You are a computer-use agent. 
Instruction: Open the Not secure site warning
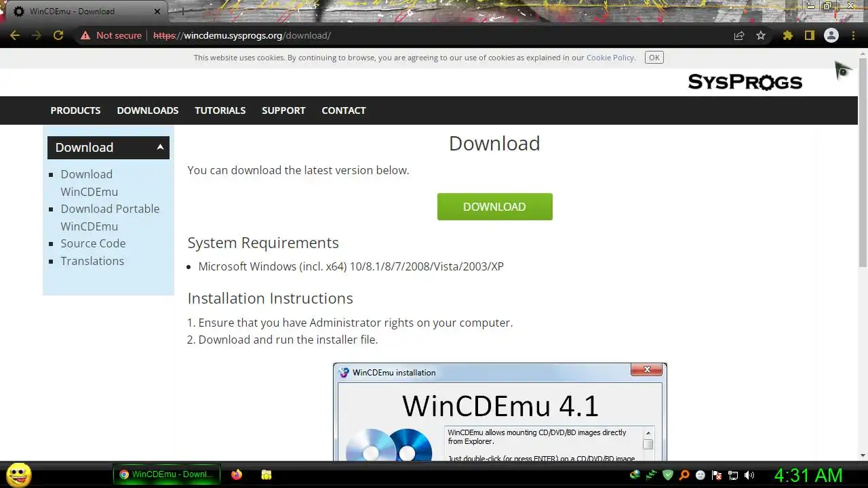(x=111, y=35)
